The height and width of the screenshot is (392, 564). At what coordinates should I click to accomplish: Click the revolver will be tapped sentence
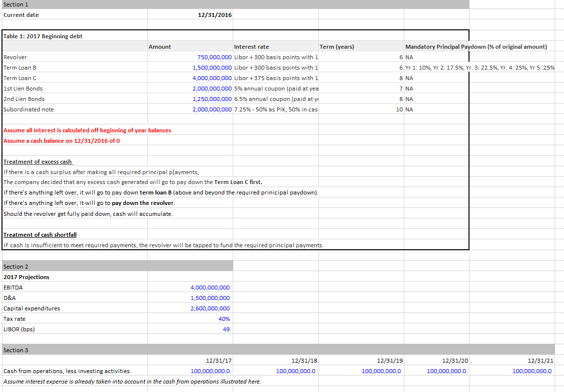click(163, 245)
